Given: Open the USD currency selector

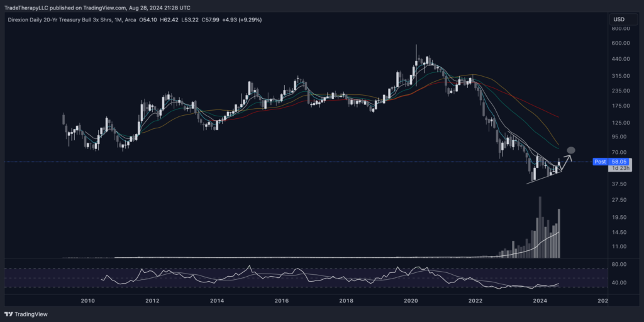Looking at the screenshot, I should [x=618, y=19].
